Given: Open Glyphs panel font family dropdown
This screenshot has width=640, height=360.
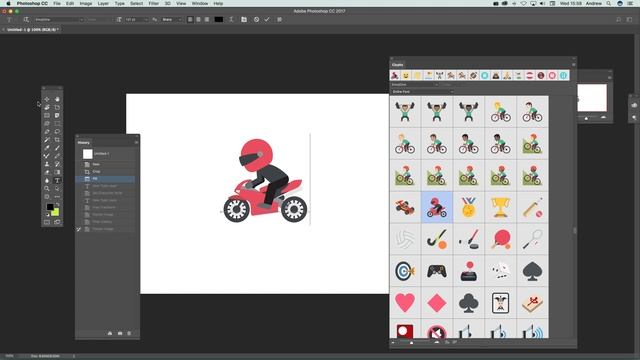Looking at the screenshot, I should tap(414, 84).
